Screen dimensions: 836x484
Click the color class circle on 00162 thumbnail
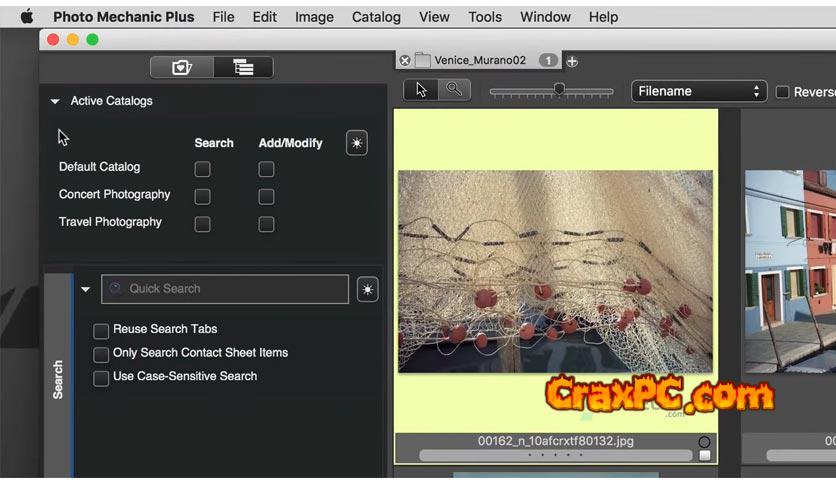click(704, 441)
